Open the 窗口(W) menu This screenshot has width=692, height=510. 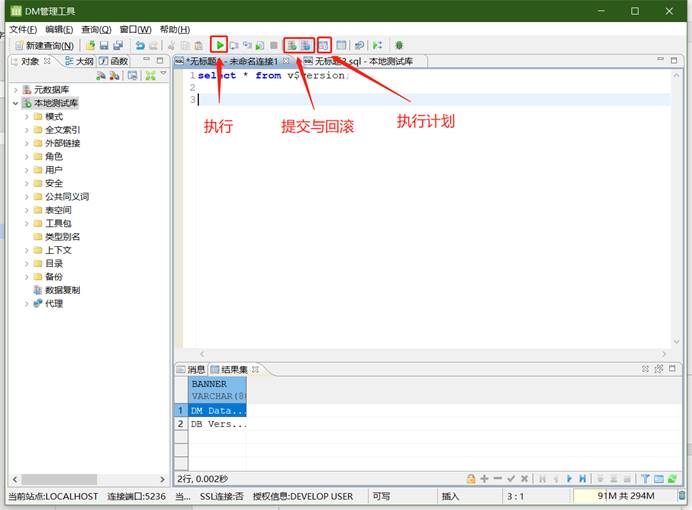coord(135,30)
